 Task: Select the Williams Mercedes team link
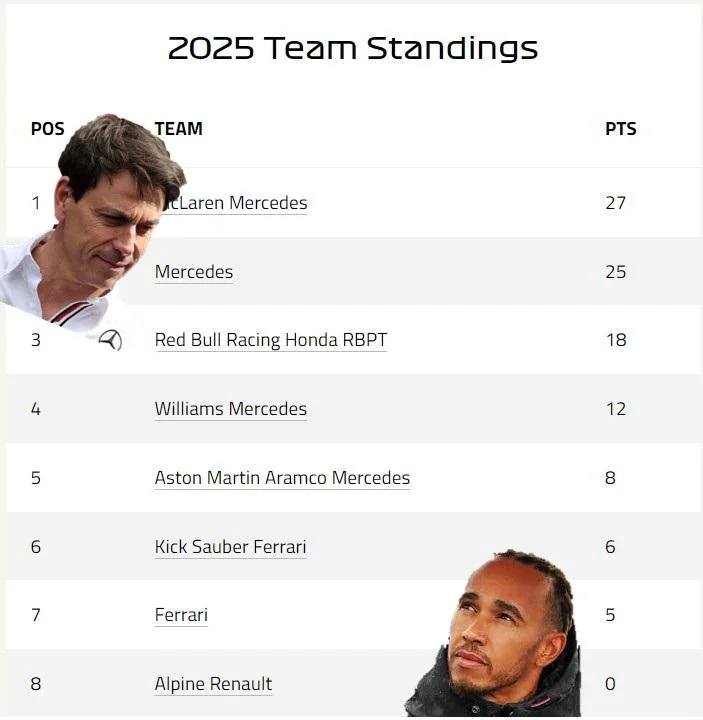point(231,409)
